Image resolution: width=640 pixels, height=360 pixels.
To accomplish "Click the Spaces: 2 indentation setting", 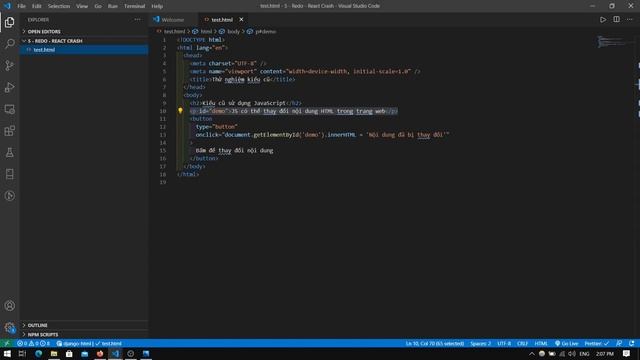I will [480, 343].
